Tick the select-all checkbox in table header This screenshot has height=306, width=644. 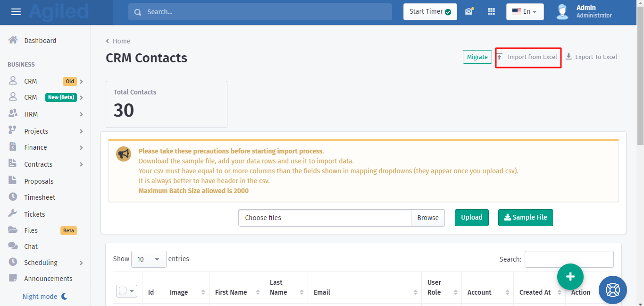click(x=123, y=291)
